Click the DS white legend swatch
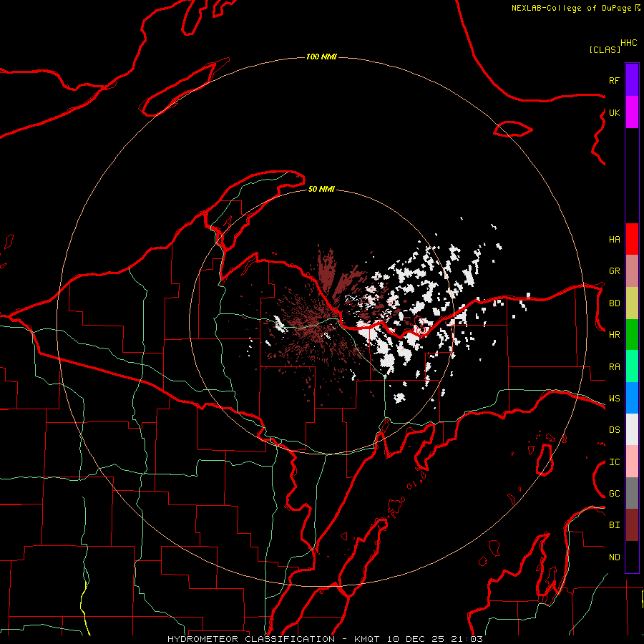 pos(632,429)
